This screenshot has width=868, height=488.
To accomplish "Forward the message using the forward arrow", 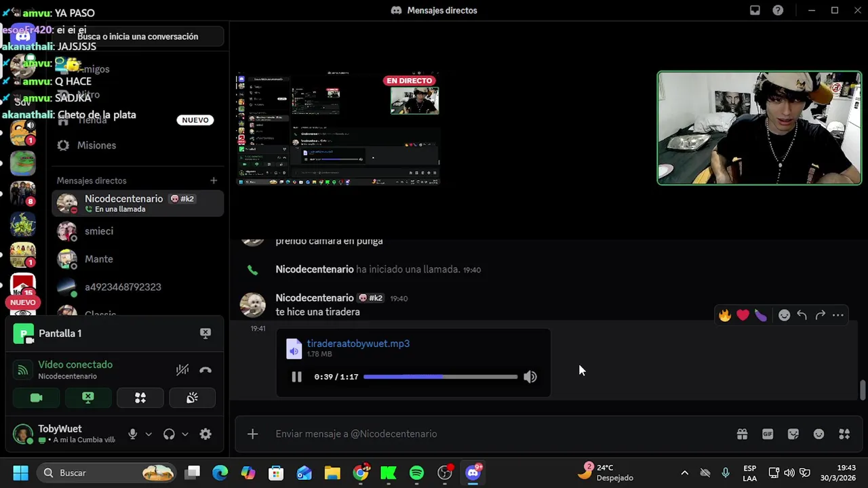I will pos(820,315).
